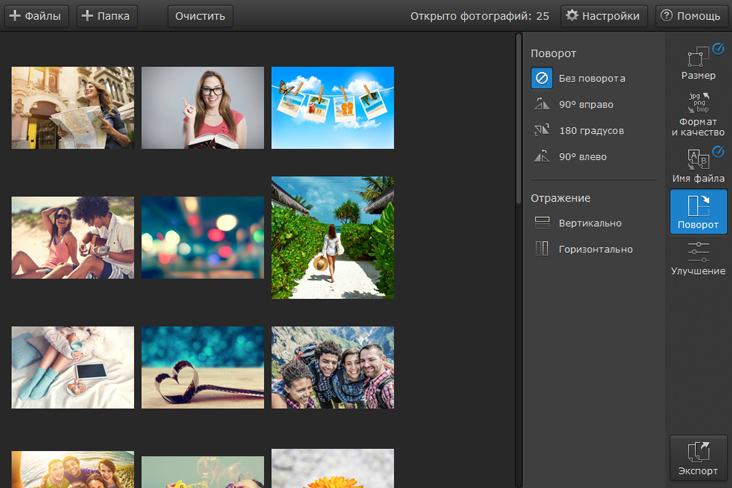Image resolution: width=732 pixels, height=488 pixels.
Task: Toggle the checkmark on Имя файла tab
Action: 718,151
